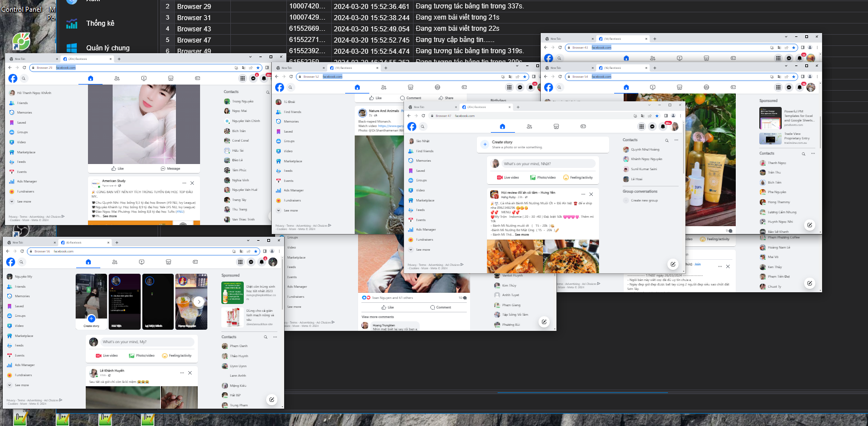
Task: Open post options on Lê Khánh Huyền's post
Action: point(181,373)
